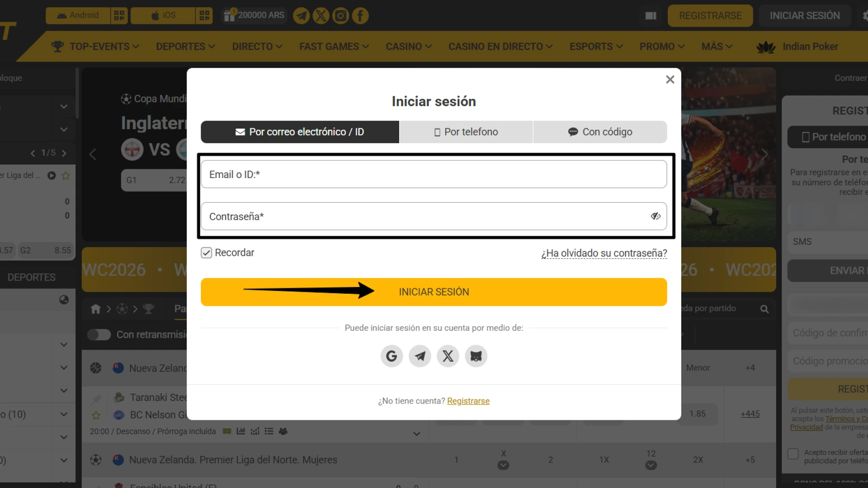Toggle password visibility eye icon
This screenshot has height=488, width=868.
pyautogui.click(x=656, y=216)
